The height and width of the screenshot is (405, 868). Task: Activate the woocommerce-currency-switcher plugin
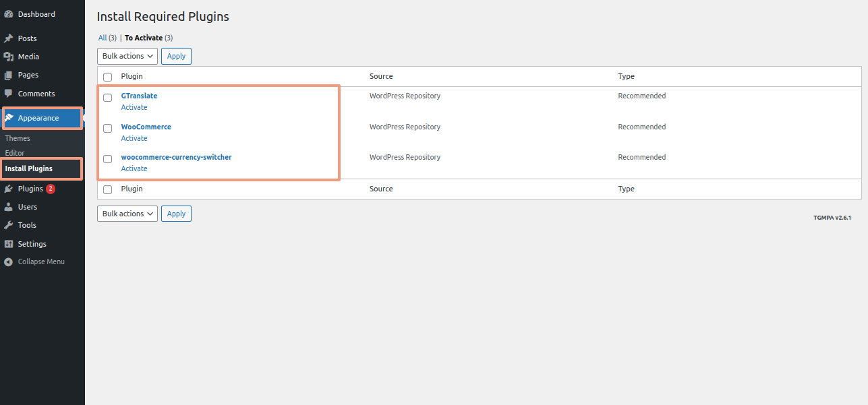tap(134, 168)
